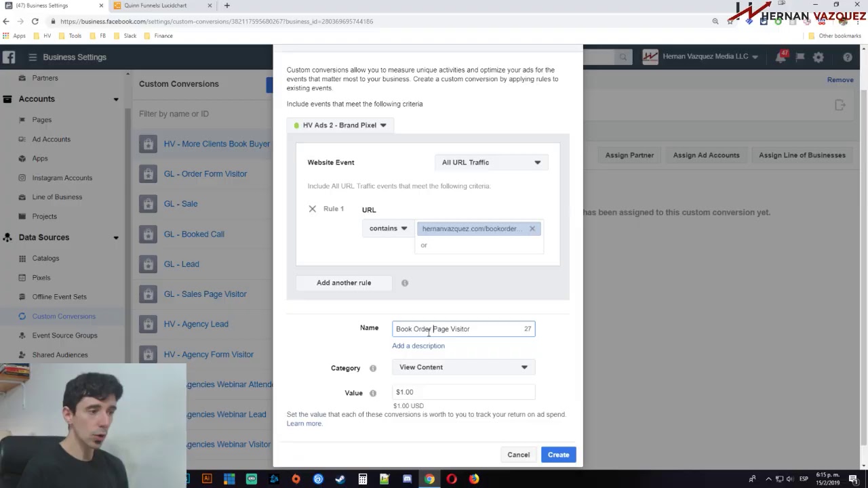Click the Add a description link
The width and height of the screenshot is (868, 488).
click(x=418, y=346)
